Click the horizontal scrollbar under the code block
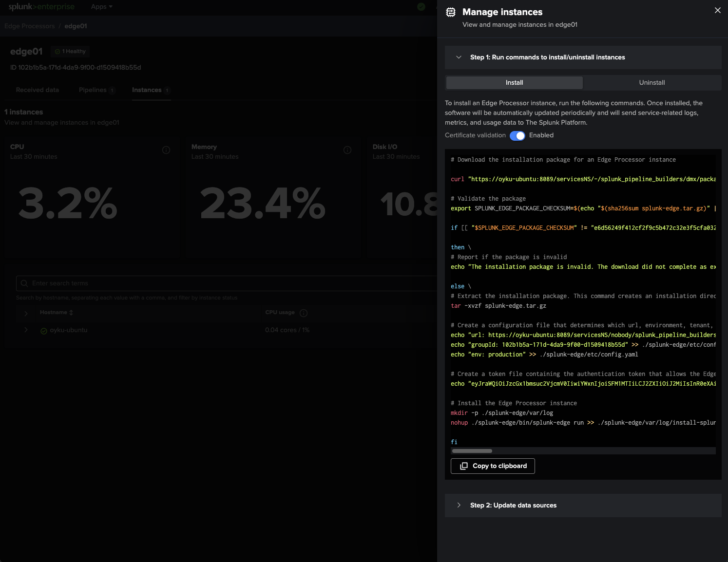Screen dimensions: 728x562 472,451
